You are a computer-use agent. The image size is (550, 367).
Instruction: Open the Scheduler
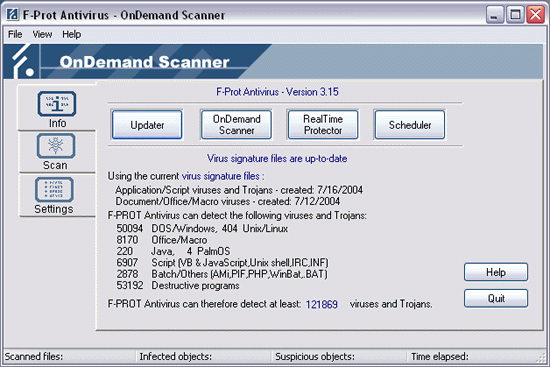(x=410, y=125)
